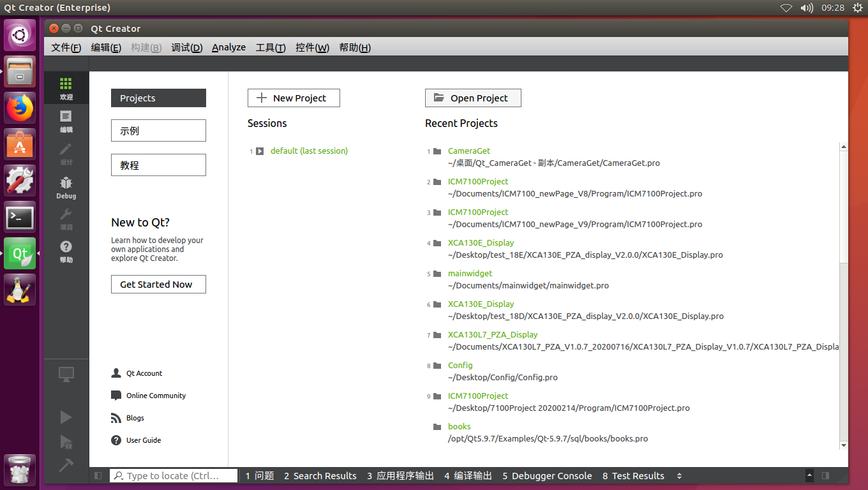This screenshot has width=868, height=490.
Task: Open the Trash in the dock
Action: coord(20,470)
